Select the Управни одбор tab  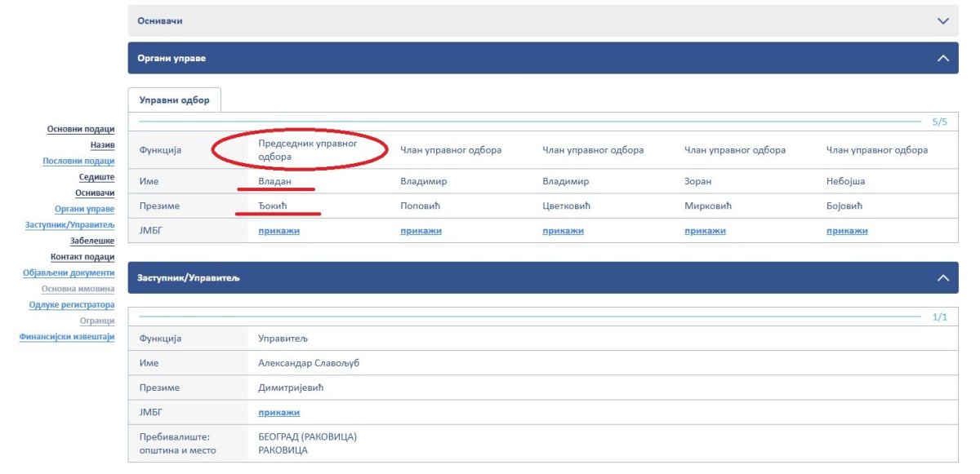pos(174,100)
